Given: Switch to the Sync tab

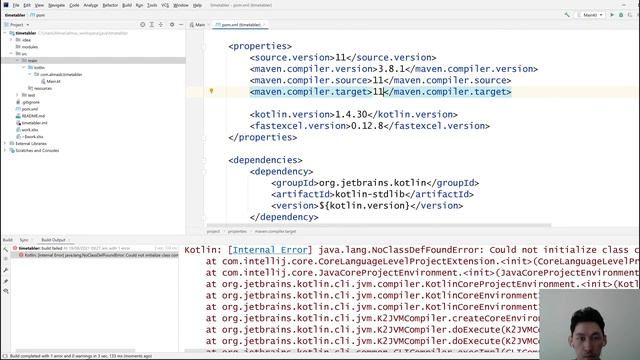Looking at the screenshot, I should [x=24, y=240].
